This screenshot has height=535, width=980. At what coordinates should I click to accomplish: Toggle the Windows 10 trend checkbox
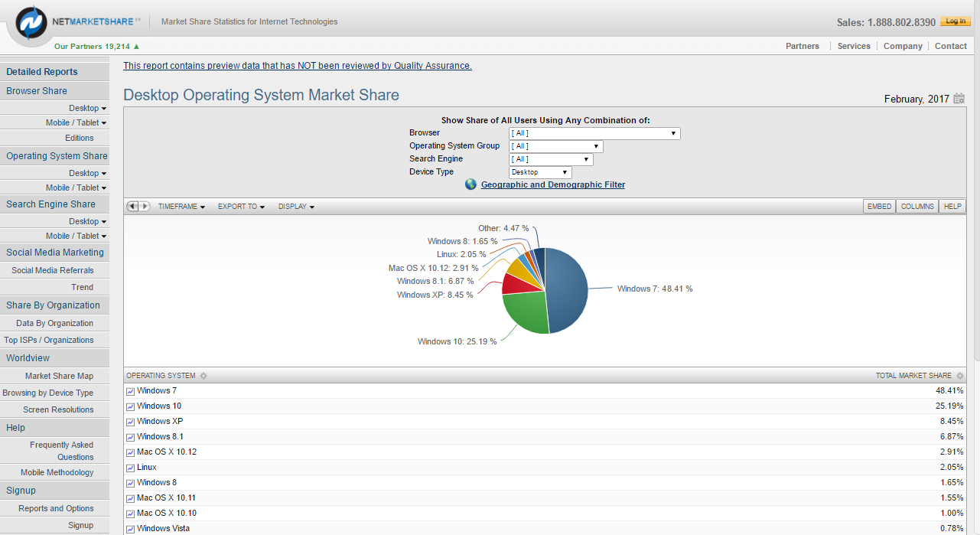130,406
